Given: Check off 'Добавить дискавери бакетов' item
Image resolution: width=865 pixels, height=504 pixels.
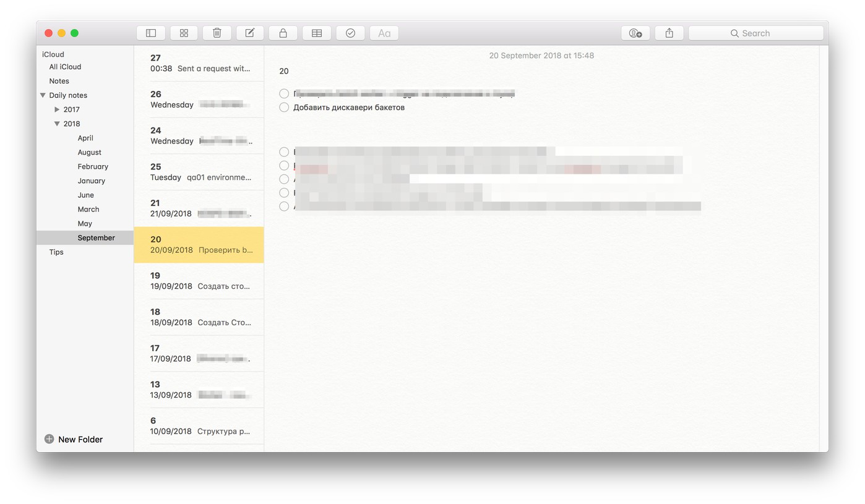Looking at the screenshot, I should (284, 108).
